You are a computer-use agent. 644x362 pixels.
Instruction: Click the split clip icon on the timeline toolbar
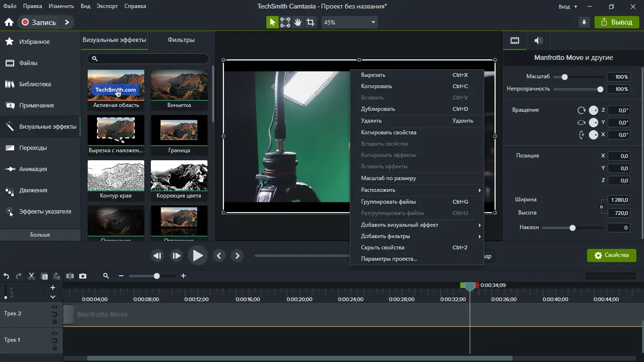(70, 276)
